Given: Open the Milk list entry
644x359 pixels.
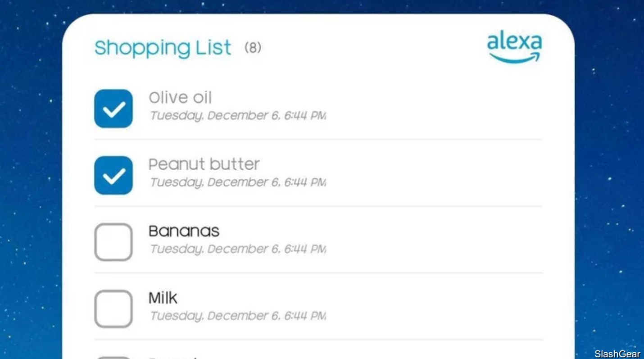Looking at the screenshot, I should (x=163, y=298).
